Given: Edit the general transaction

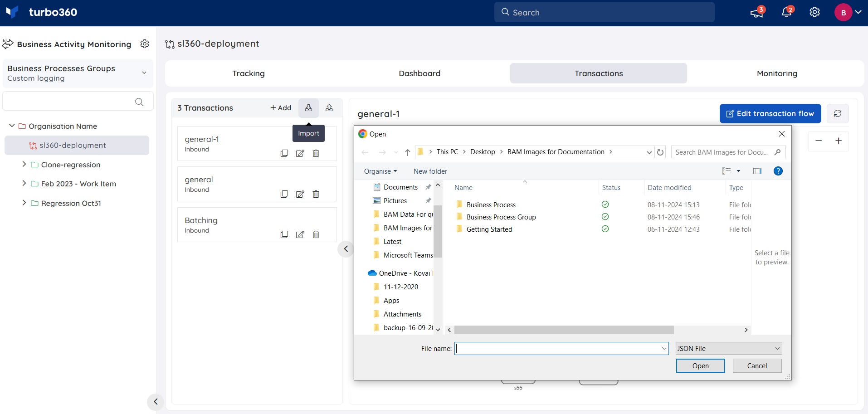Looking at the screenshot, I should click(x=300, y=194).
